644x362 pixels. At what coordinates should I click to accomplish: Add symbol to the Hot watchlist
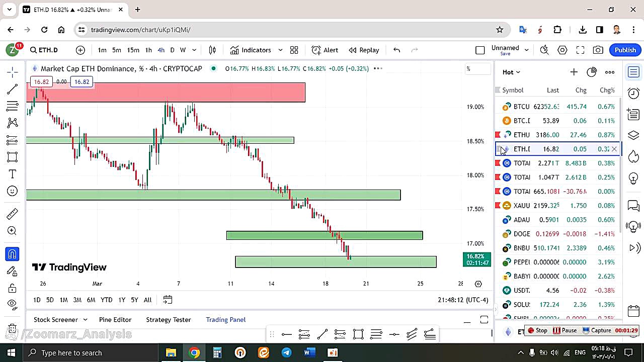(x=574, y=72)
